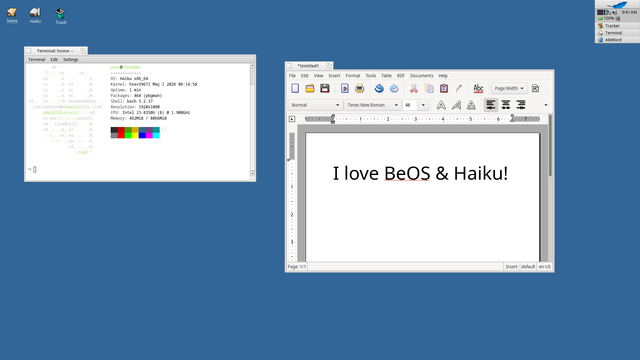
Task: Click the Terminal scrollbar up arrow
Action: 253,66
